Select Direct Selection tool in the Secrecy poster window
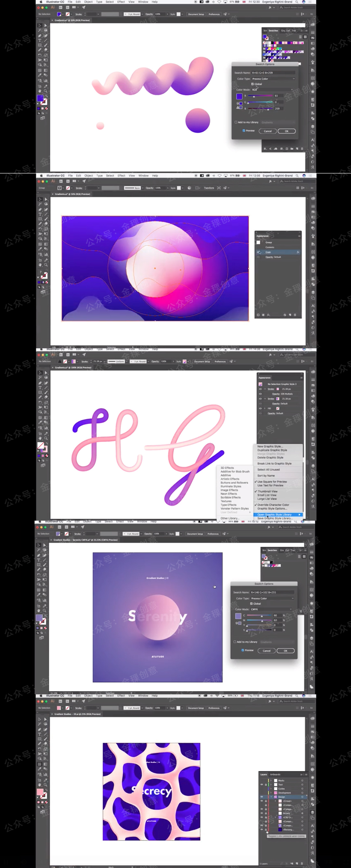Screen dimensions: 351x868 (x=46, y=719)
